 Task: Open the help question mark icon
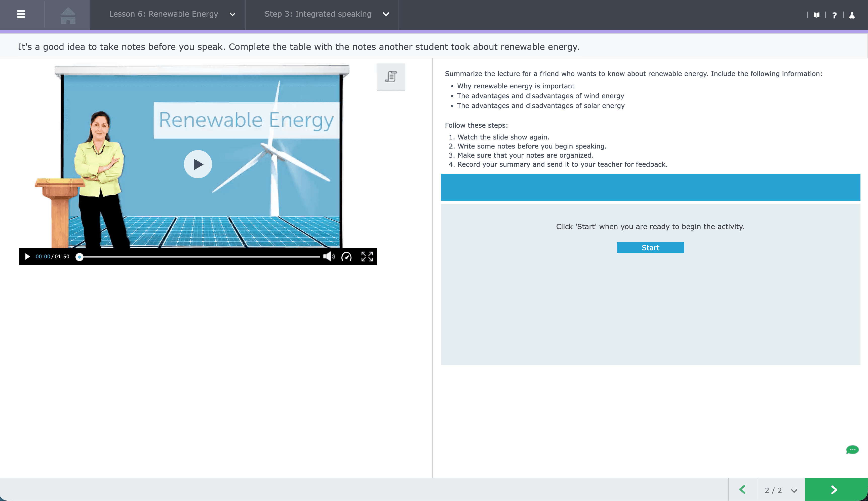[835, 15]
